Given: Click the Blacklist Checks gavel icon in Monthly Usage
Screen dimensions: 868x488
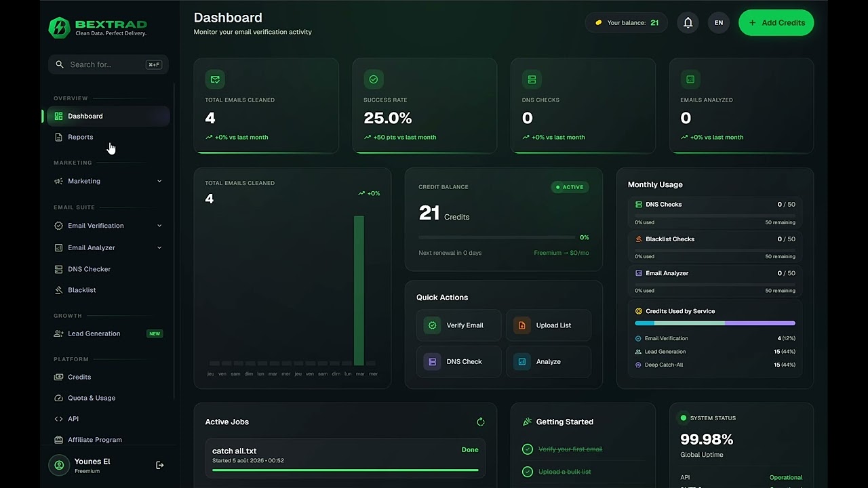Looking at the screenshot, I should click(x=639, y=239).
